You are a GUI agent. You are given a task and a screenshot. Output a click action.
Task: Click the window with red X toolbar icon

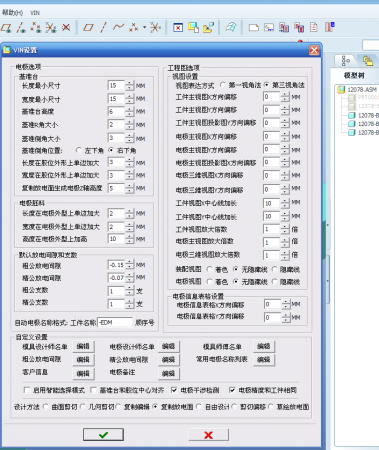(x=178, y=28)
